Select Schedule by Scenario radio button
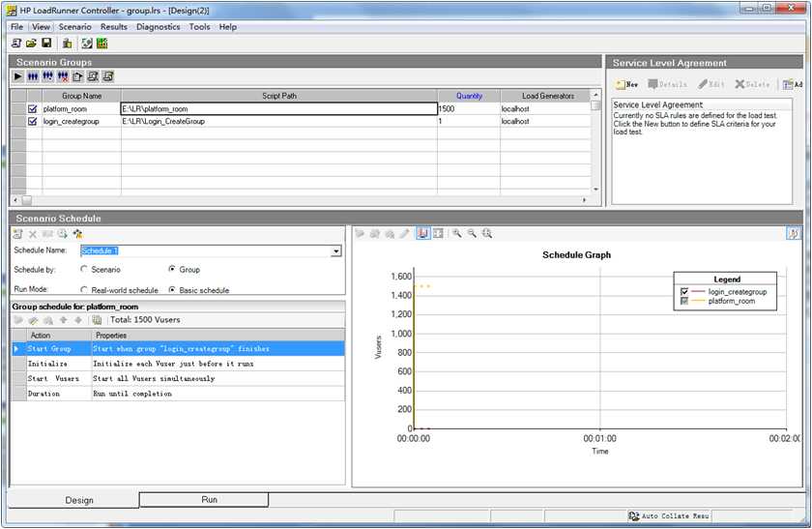The image size is (812, 529). (84, 270)
